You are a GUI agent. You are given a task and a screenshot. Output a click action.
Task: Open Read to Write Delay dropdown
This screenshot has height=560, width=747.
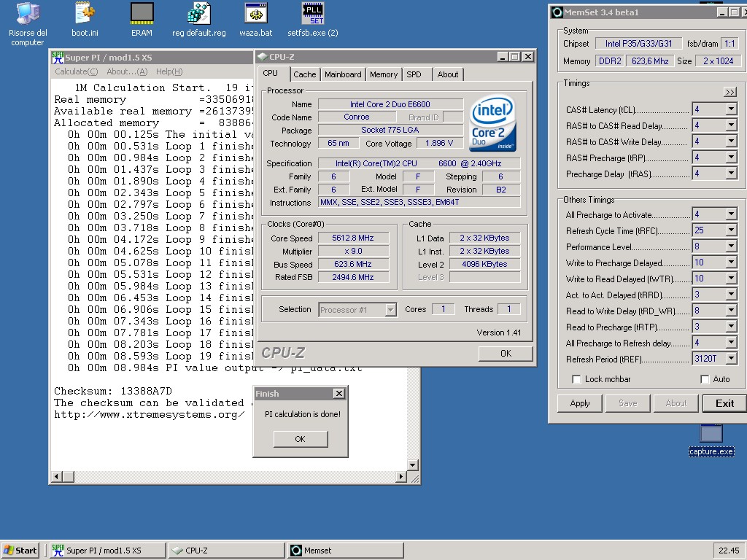coord(731,311)
